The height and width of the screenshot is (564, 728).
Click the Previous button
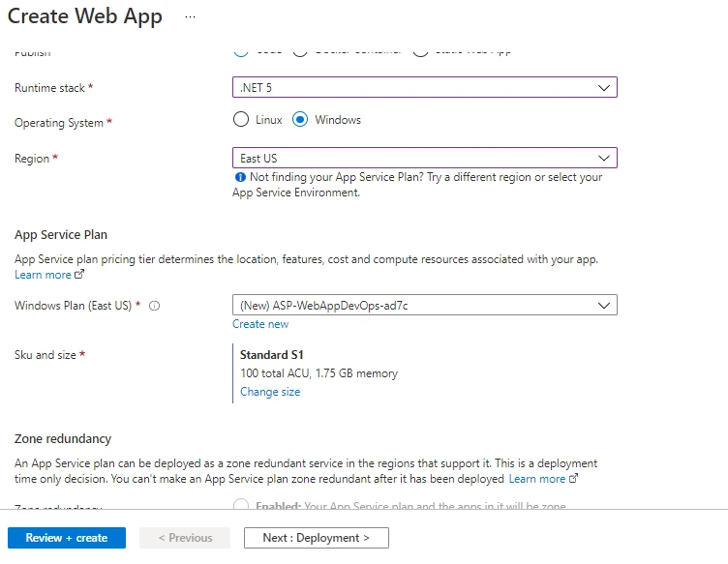point(185,538)
